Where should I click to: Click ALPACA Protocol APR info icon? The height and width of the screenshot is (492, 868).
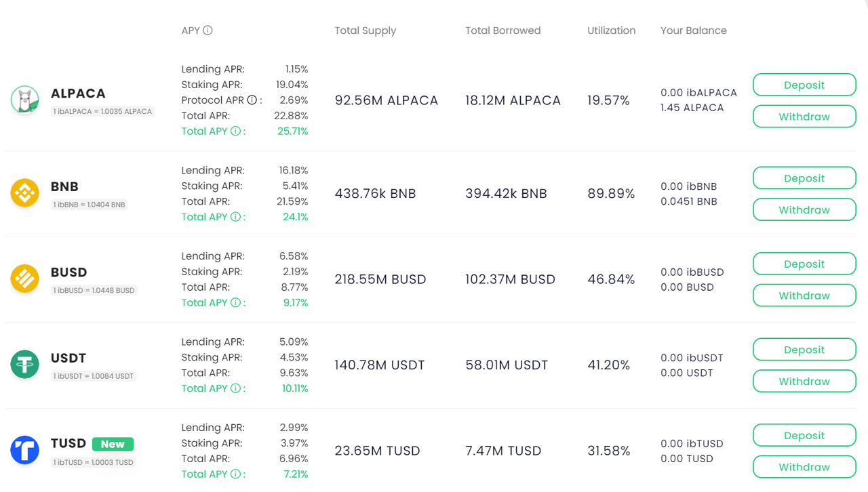point(252,100)
